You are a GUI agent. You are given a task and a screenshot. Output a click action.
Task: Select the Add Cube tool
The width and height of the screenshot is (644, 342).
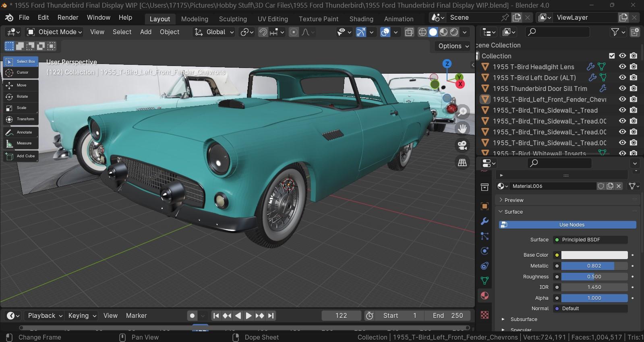(21, 156)
